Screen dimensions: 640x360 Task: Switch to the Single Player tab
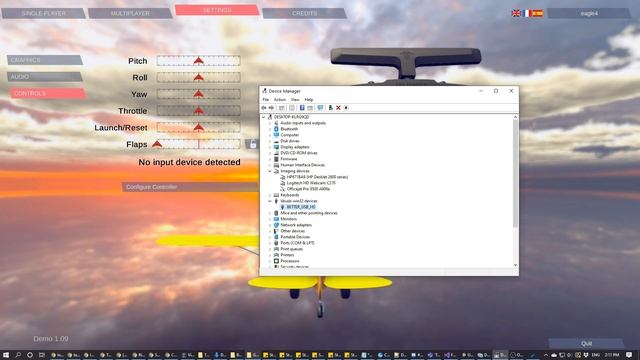[x=43, y=13]
